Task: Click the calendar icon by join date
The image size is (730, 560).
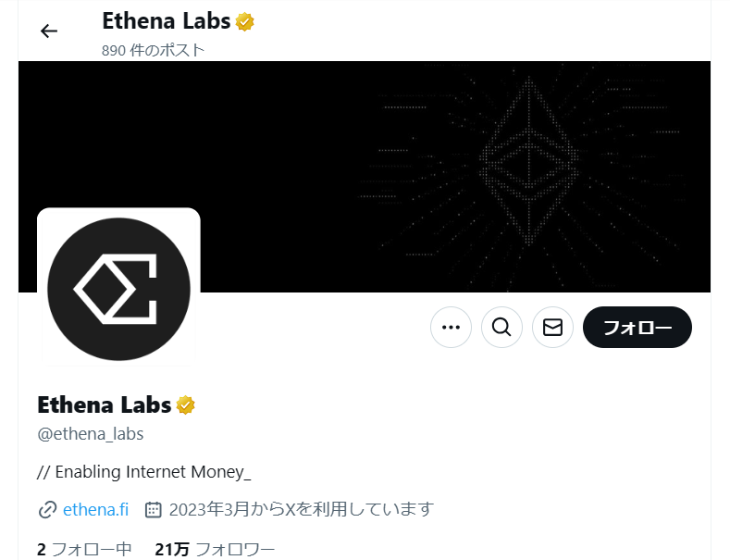Action: click(154, 510)
